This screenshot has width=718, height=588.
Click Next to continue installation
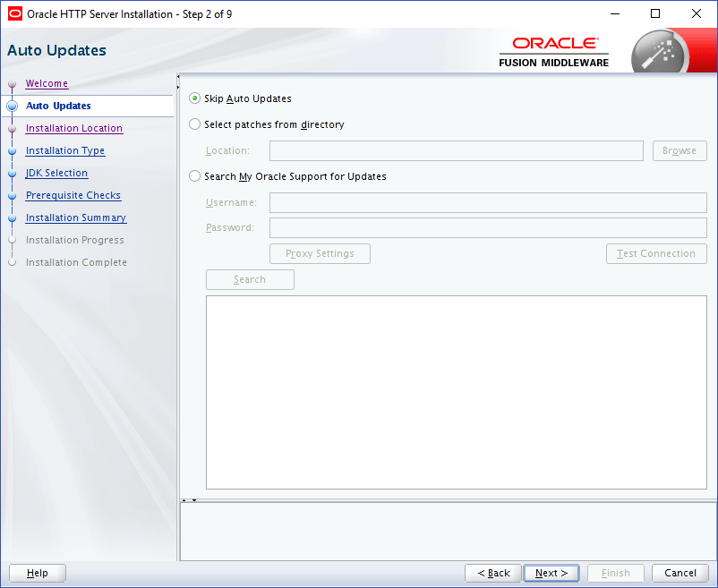point(551,573)
